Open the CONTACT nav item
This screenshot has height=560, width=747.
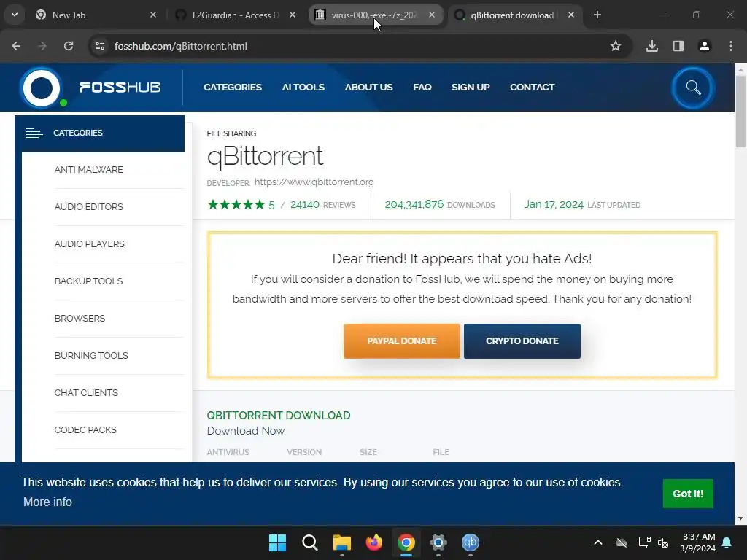click(532, 87)
